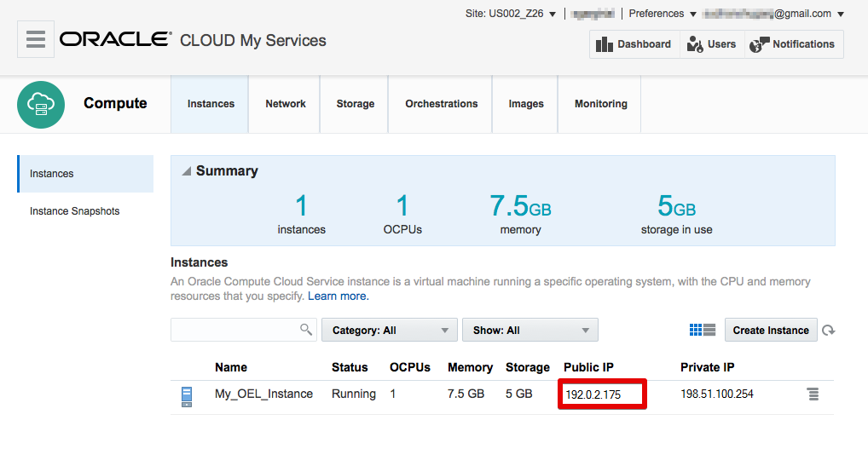Toggle the instance list view mode
Screen dimensions: 868x449
[x=702, y=330]
